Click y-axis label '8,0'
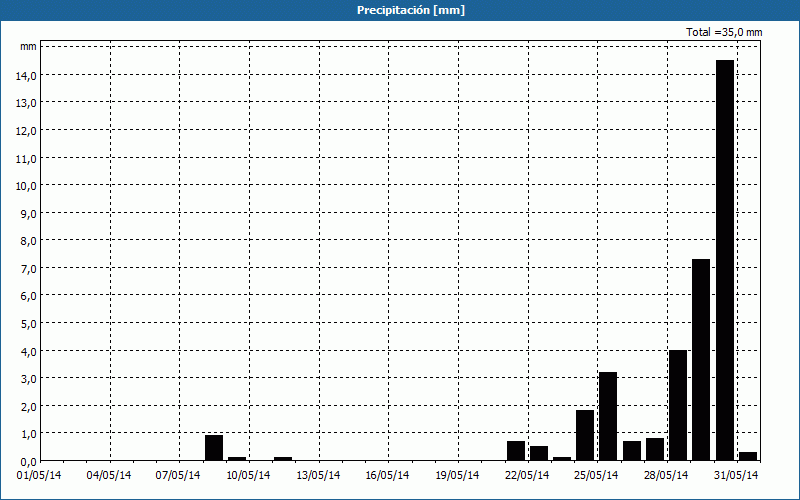The image size is (800, 500). pyautogui.click(x=28, y=241)
